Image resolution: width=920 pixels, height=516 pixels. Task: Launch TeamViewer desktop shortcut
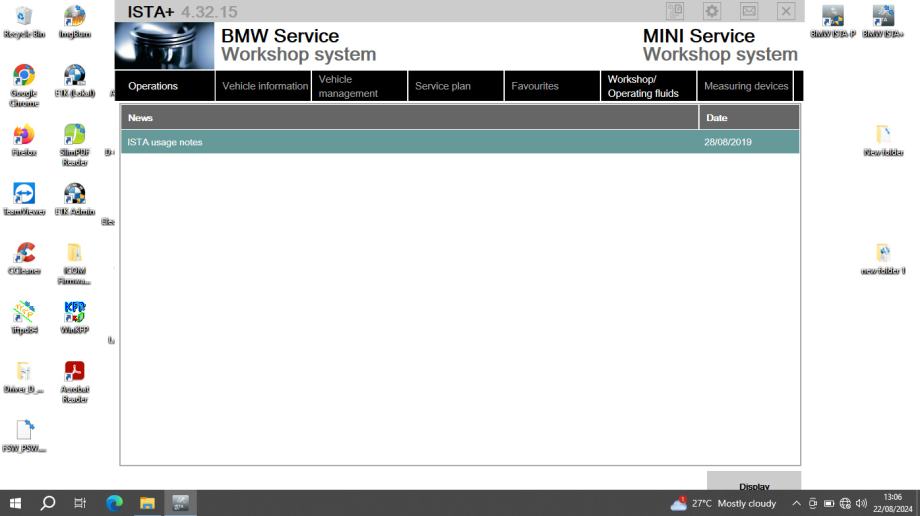(24, 199)
